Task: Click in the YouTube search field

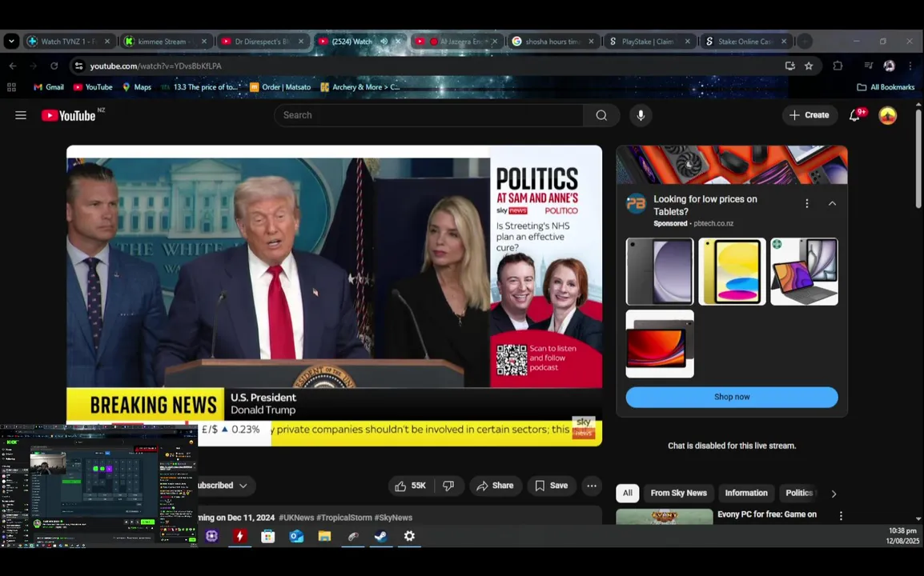Action: tap(428, 115)
